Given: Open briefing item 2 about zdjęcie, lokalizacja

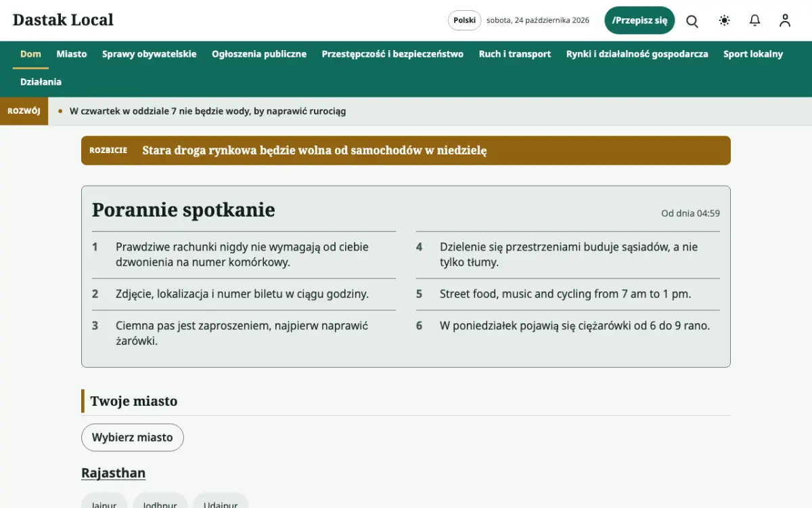Looking at the screenshot, I should (x=244, y=294).
